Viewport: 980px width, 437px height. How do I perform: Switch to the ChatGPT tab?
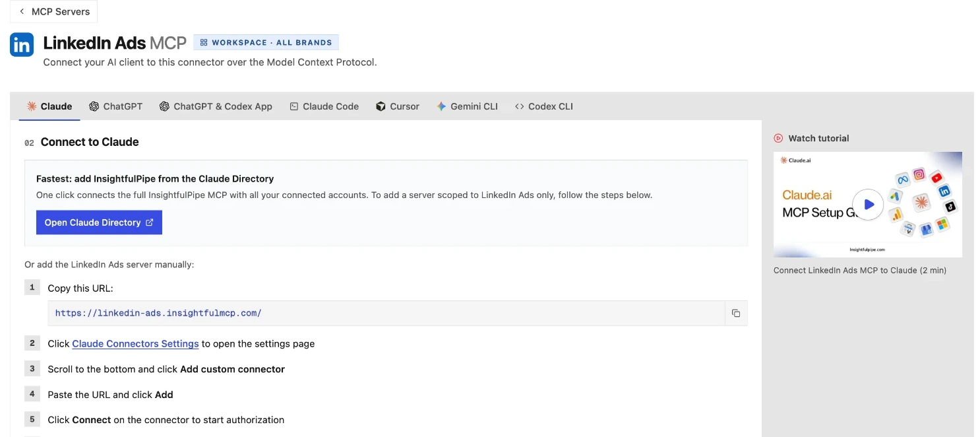coord(116,106)
